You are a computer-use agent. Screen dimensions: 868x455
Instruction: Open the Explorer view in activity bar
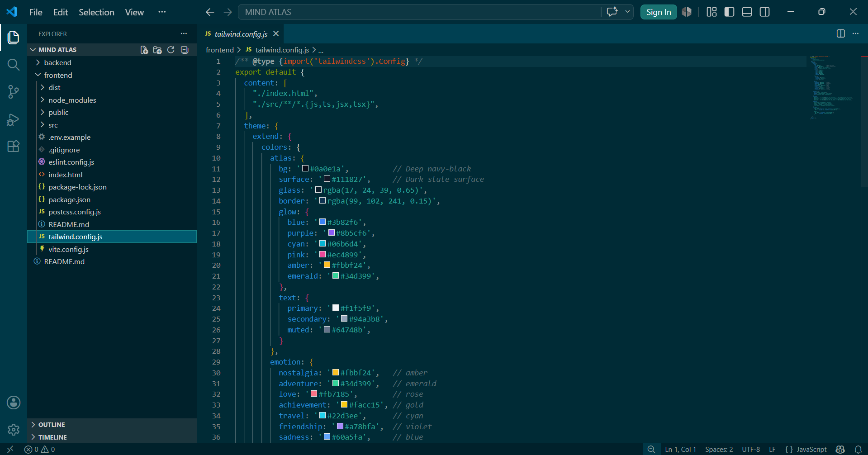click(14, 38)
